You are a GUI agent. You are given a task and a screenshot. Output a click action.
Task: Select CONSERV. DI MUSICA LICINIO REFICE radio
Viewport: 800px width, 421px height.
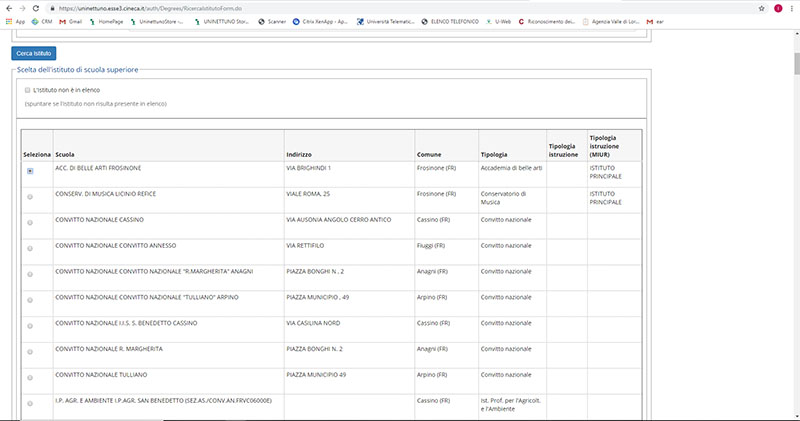(30, 196)
